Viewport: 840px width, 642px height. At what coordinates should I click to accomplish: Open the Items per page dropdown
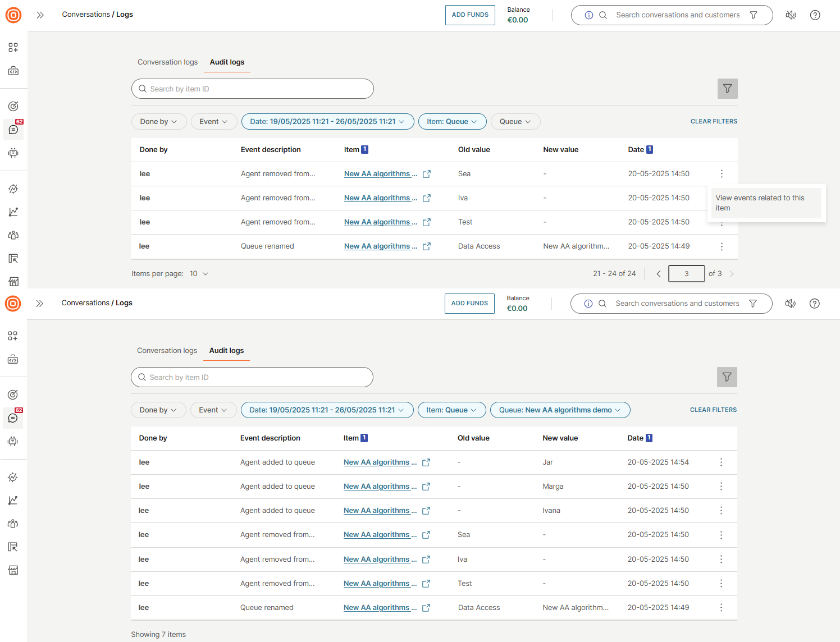click(x=199, y=274)
